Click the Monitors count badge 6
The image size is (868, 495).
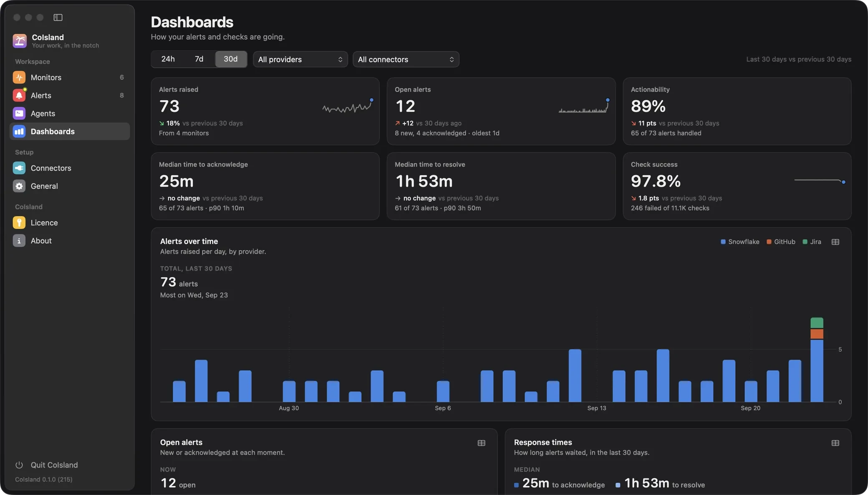[x=122, y=77]
